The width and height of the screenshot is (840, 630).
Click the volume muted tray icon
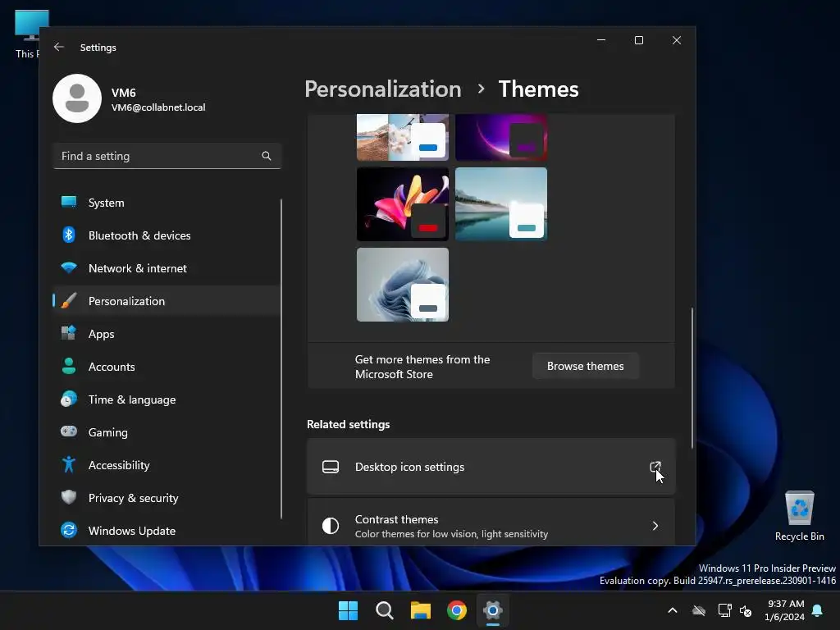tap(746, 610)
